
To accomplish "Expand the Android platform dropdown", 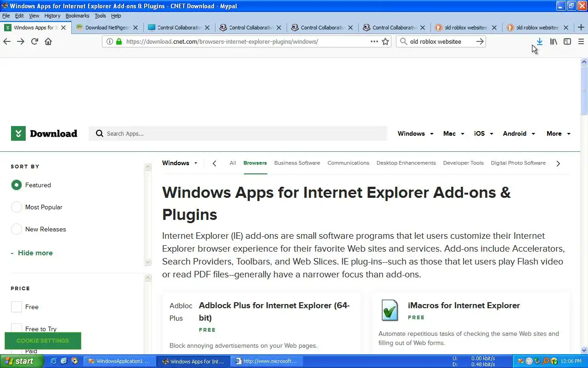I will click(x=519, y=133).
